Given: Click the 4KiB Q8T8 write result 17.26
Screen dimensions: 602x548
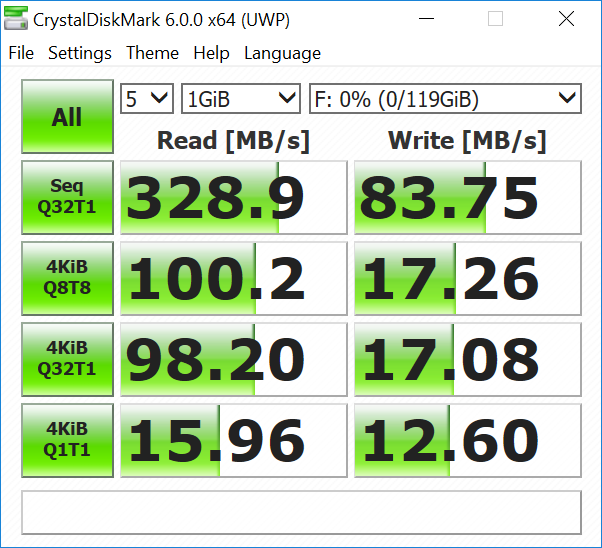Looking at the screenshot, I should 468,278.
